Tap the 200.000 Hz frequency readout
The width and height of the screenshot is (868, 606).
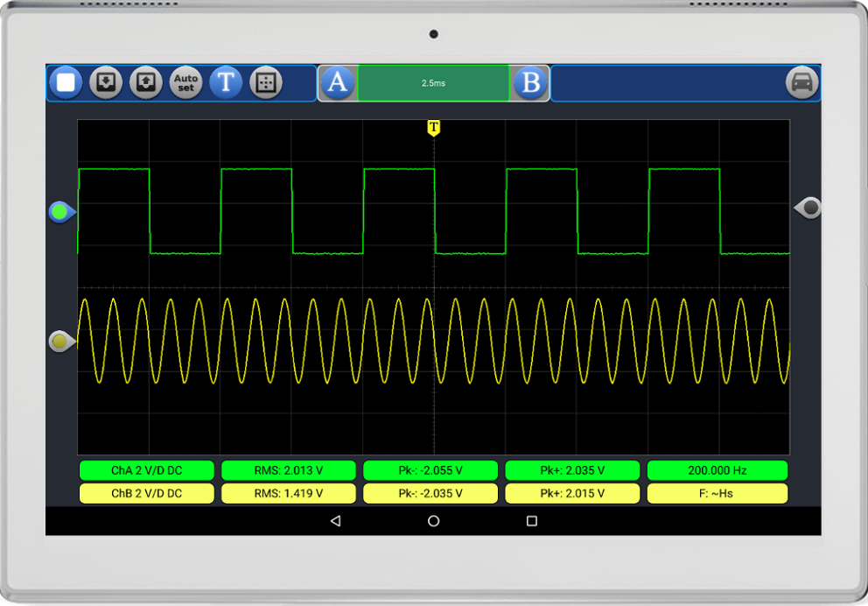click(x=717, y=471)
